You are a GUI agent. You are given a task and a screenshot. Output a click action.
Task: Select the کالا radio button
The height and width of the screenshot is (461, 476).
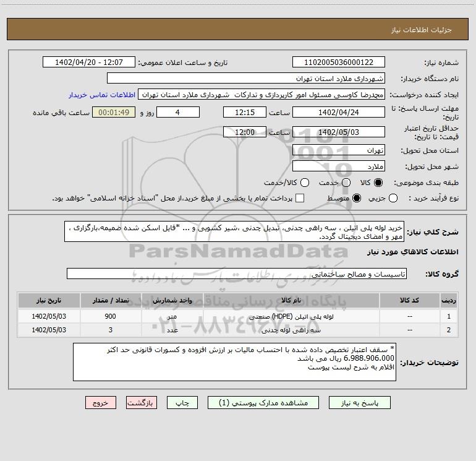coord(378,183)
